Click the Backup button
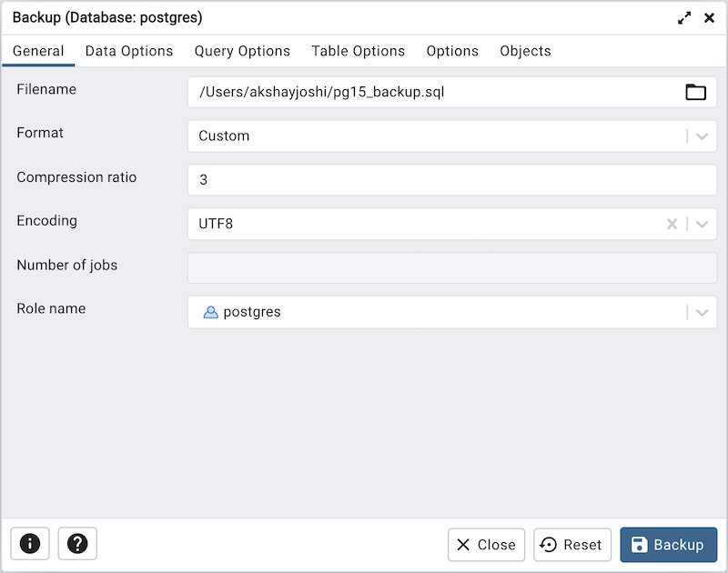728x573 pixels. [x=668, y=544]
